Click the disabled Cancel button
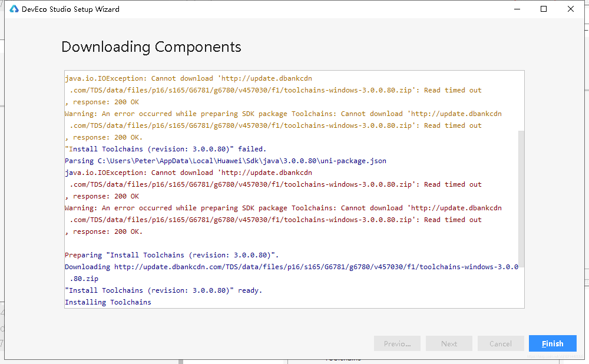Viewport: 589px width, 364px height. coord(500,343)
